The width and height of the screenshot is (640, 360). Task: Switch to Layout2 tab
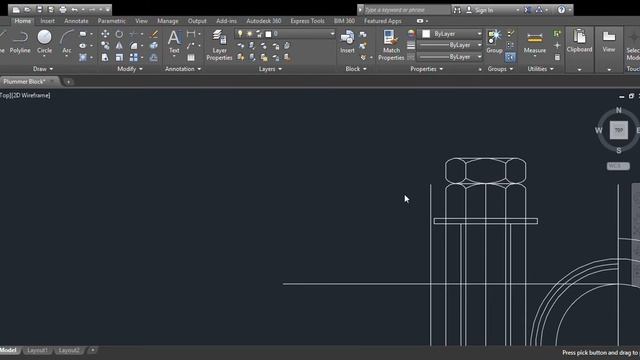(x=69, y=350)
